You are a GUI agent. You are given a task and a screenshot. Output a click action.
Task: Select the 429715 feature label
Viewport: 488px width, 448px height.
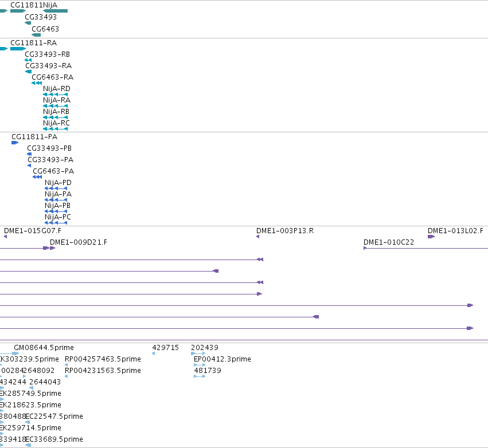click(x=166, y=348)
